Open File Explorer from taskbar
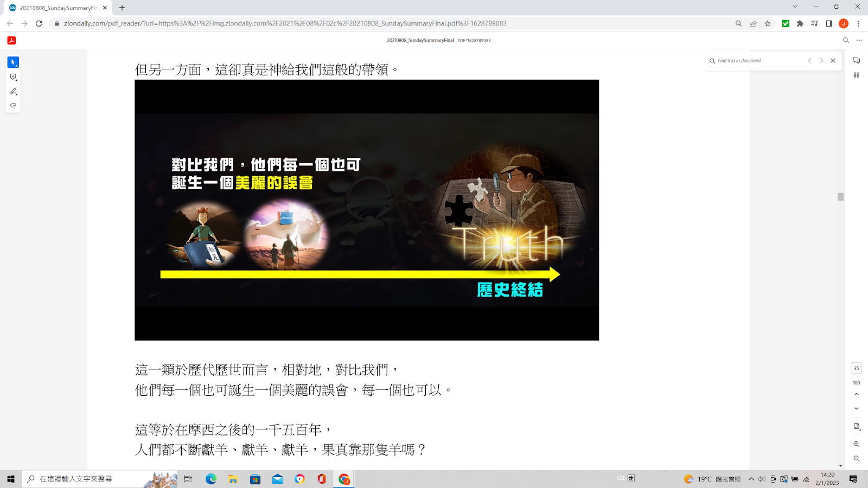The image size is (868, 488). coord(233,479)
